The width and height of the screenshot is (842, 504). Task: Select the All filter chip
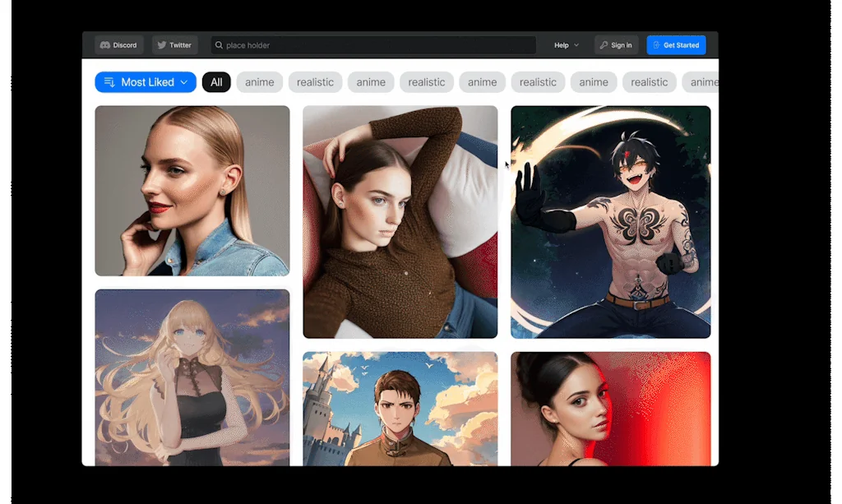[x=216, y=82]
